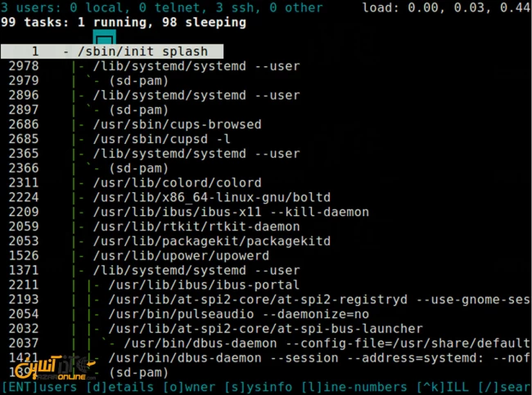Click the cyan cursor block icon
The image size is (532, 395).
105,37
